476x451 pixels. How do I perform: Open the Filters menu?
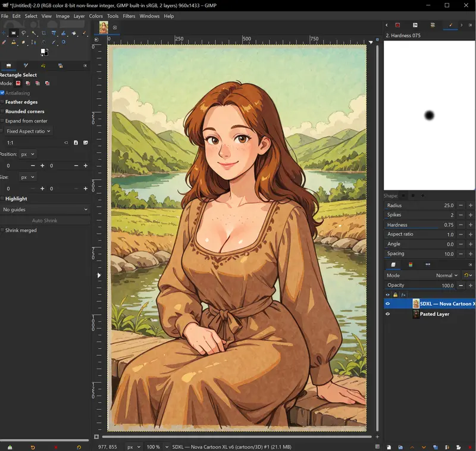point(129,16)
